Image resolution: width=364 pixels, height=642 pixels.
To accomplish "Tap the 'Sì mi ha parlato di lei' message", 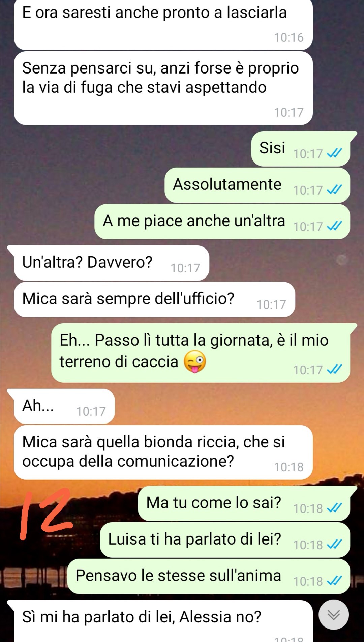I will click(163, 621).
